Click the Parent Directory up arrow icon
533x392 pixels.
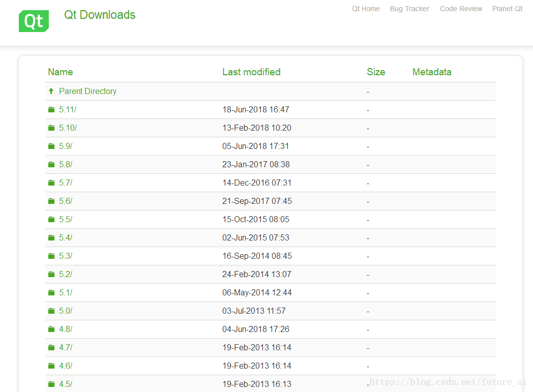[x=51, y=91]
